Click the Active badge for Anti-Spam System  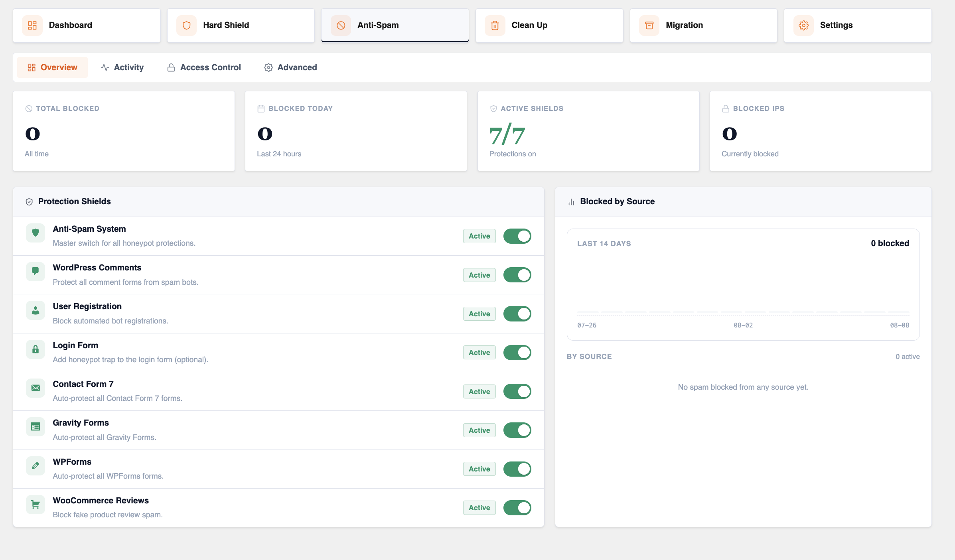(x=479, y=236)
